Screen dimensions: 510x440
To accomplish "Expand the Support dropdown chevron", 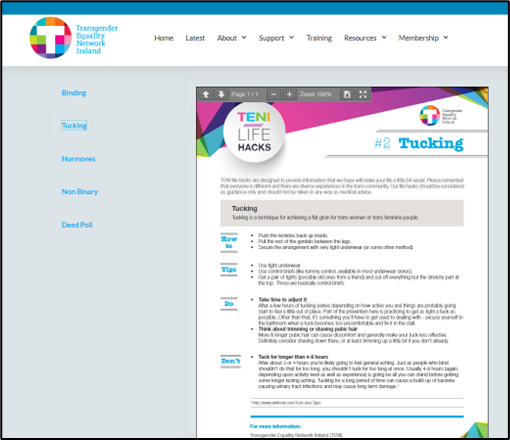I will pos(291,37).
